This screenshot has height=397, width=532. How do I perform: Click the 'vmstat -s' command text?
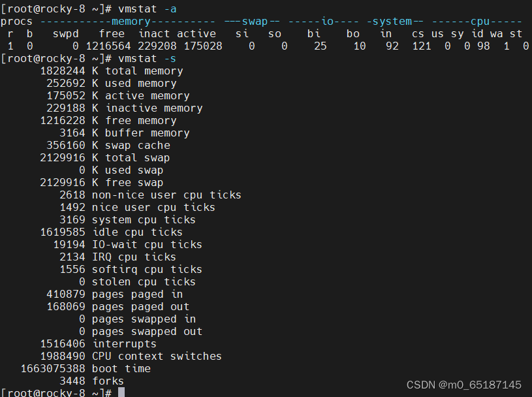click(148, 58)
